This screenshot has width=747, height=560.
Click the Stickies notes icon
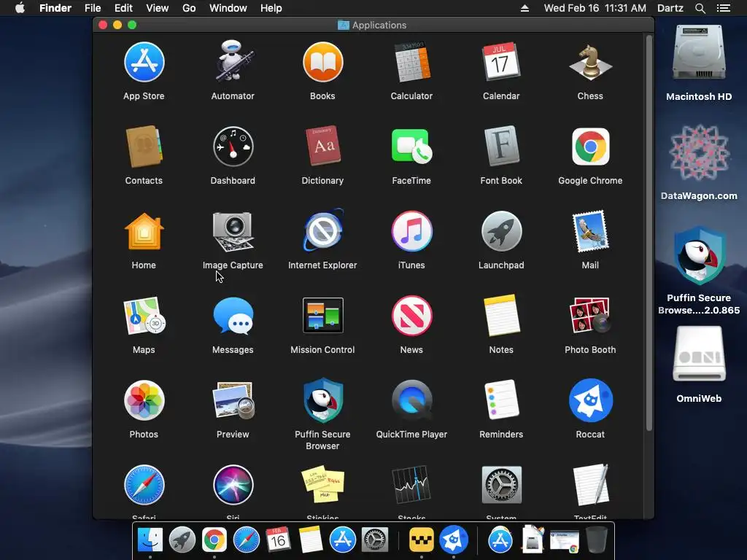[x=322, y=485]
